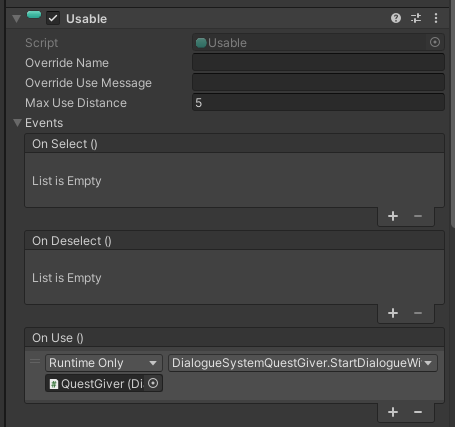The width and height of the screenshot is (455, 427).
Task: Open the Usable component's three-dot menu
Action: 436,18
